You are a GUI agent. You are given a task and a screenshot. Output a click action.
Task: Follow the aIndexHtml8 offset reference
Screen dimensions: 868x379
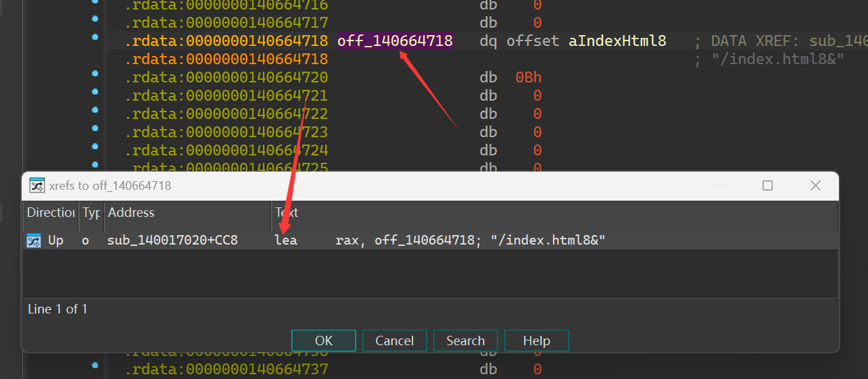617,41
